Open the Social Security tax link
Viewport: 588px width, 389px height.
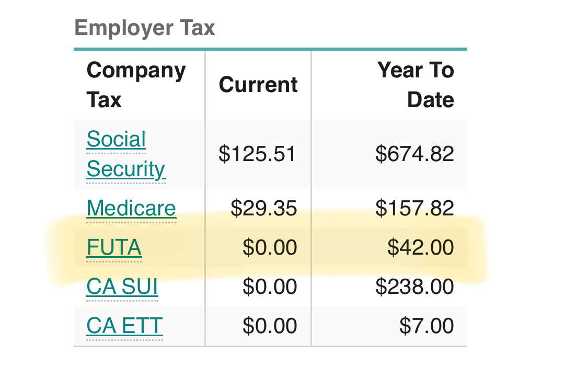125,154
